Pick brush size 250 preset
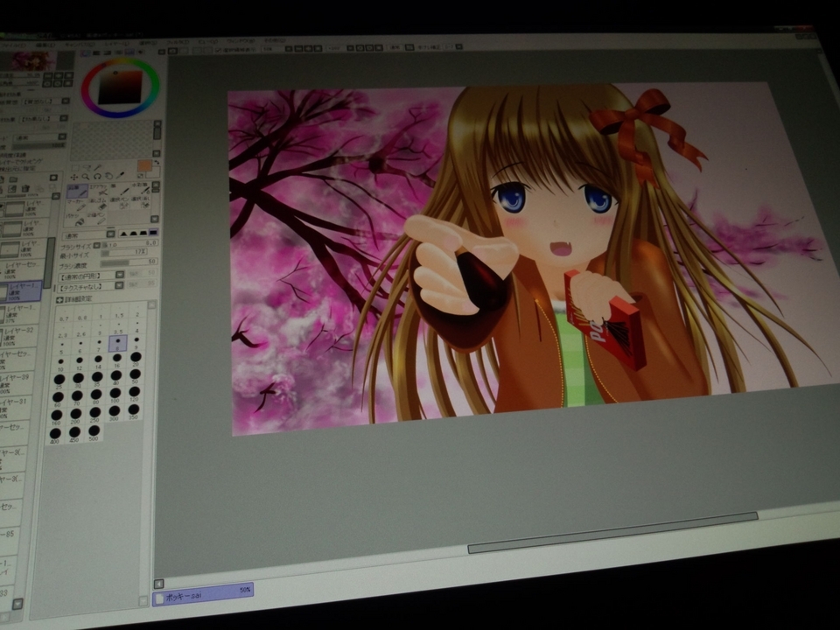Screen dimensions: 840x630 (94, 414)
